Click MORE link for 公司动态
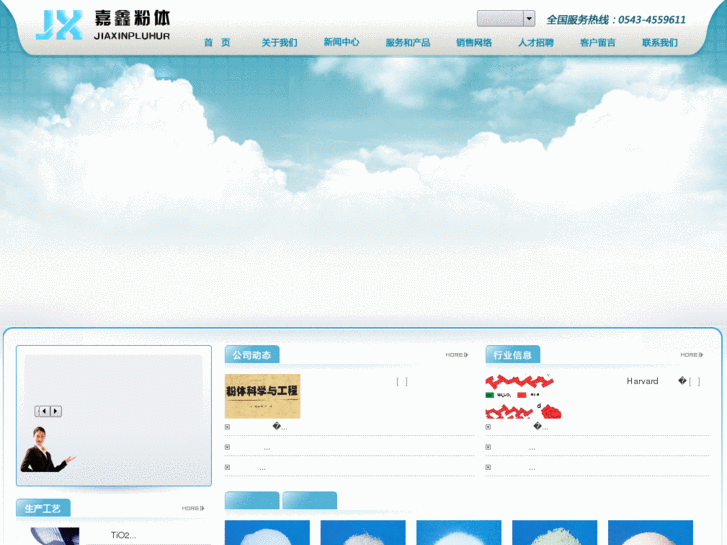 click(x=457, y=355)
